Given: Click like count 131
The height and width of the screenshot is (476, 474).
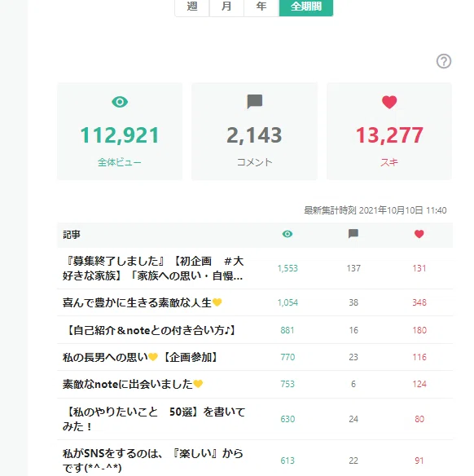Looking at the screenshot, I should click(419, 268).
